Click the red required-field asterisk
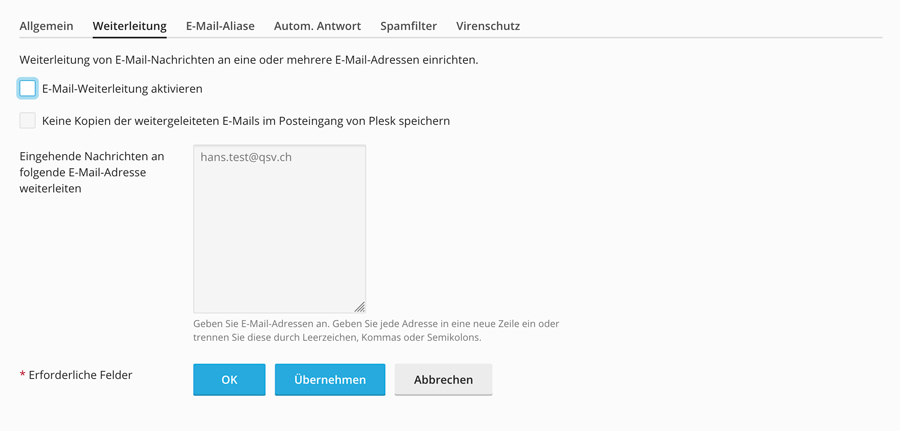Image resolution: width=900 pixels, height=431 pixels. pyautogui.click(x=23, y=376)
